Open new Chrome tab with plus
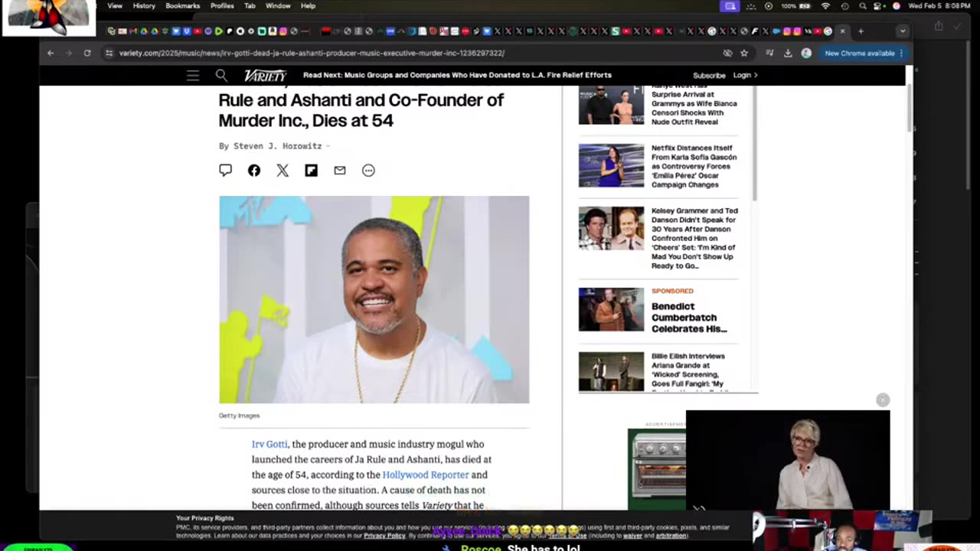This screenshot has height=551, width=980. coord(861,31)
